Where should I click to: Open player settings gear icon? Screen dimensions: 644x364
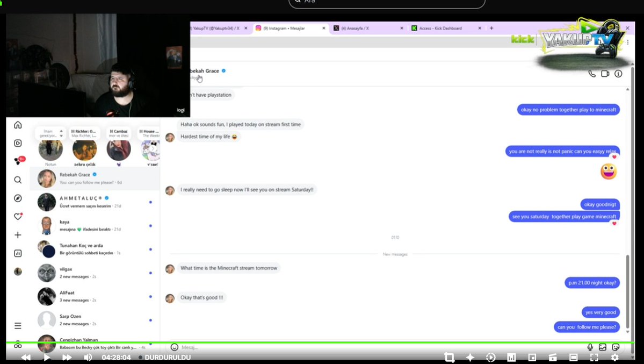tap(615, 358)
